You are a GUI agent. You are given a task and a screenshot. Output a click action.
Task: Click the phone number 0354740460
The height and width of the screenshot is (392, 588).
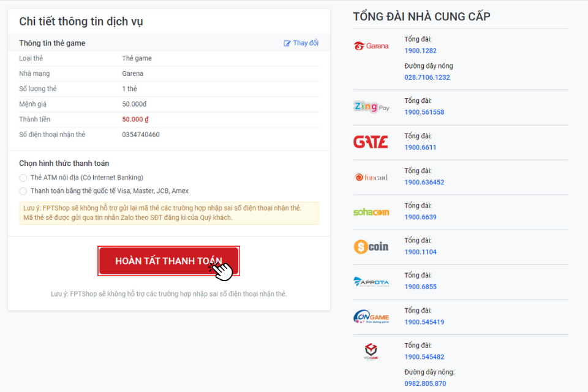pos(141,135)
